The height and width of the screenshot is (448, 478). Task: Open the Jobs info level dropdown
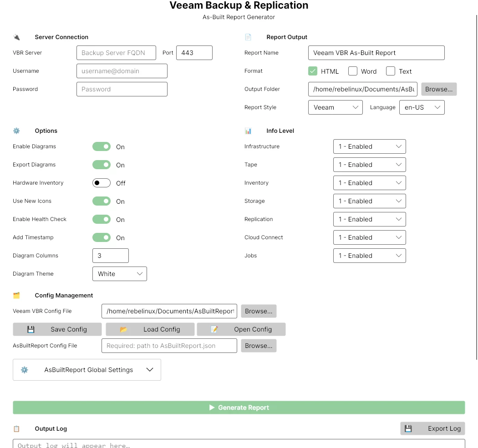[x=370, y=256]
